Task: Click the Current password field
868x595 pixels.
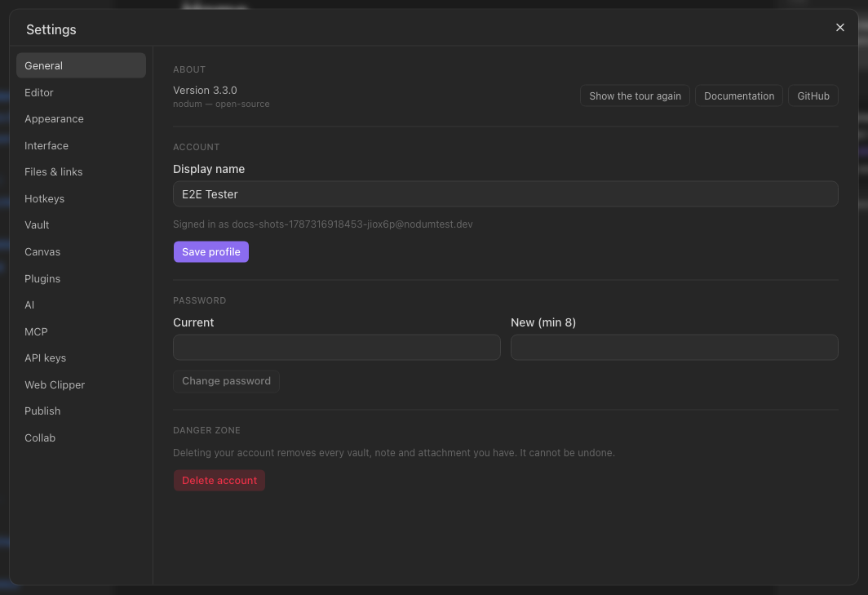Action: click(x=337, y=348)
